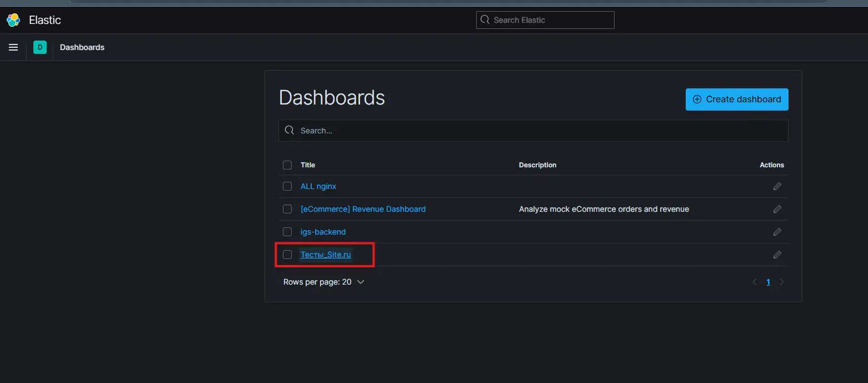Click the Create dashboard button
The image size is (868, 383).
pos(736,100)
